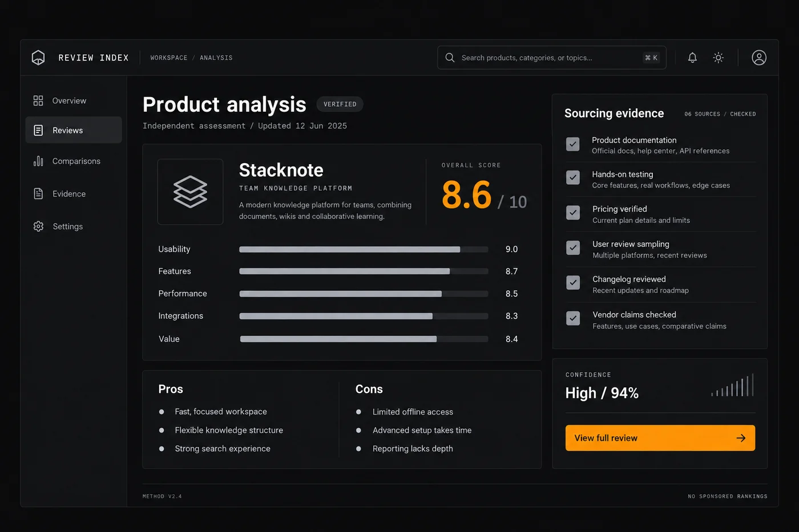Click the Analysis breadcrumb link
The width and height of the screenshot is (799, 532).
pos(216,58)
